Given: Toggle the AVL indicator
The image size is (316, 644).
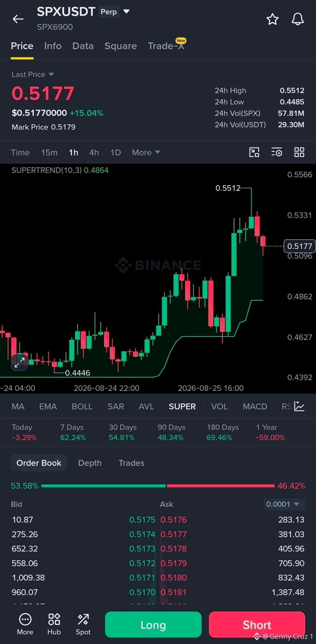Looking at the screenshot, I should click(x=146, y=406).
